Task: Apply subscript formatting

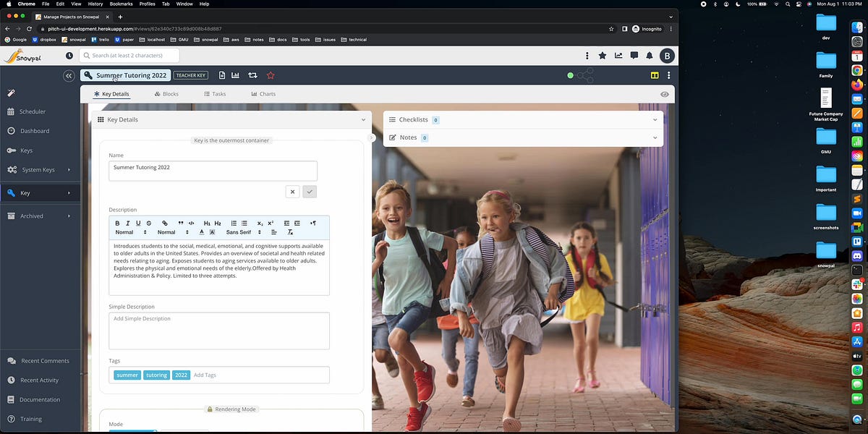Action: click(x=260, y=223)
